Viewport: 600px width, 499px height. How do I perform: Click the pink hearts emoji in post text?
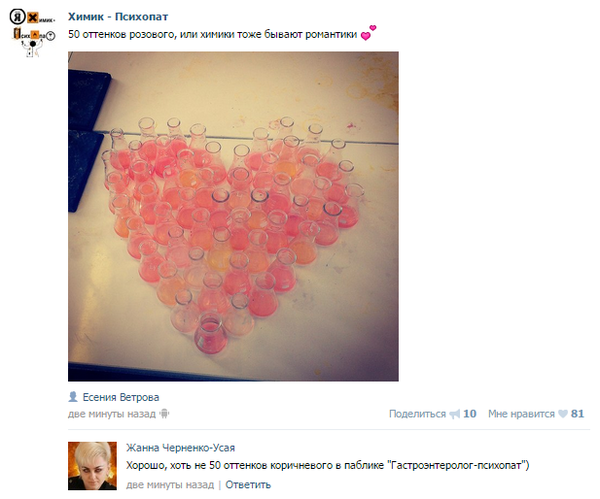368,33
